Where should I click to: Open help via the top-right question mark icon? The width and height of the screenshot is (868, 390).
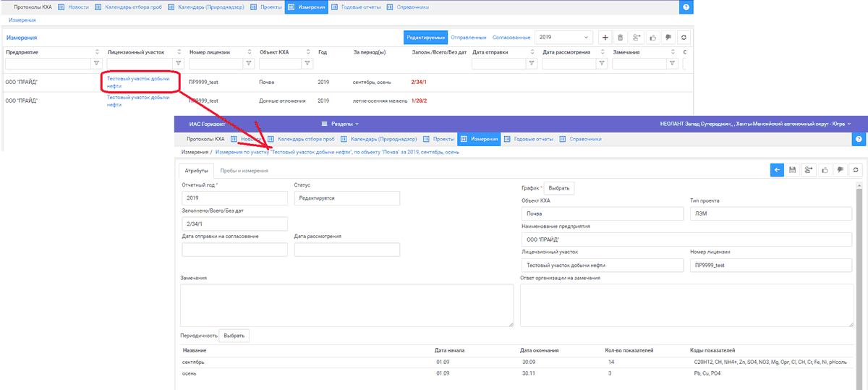coord(686,7)
